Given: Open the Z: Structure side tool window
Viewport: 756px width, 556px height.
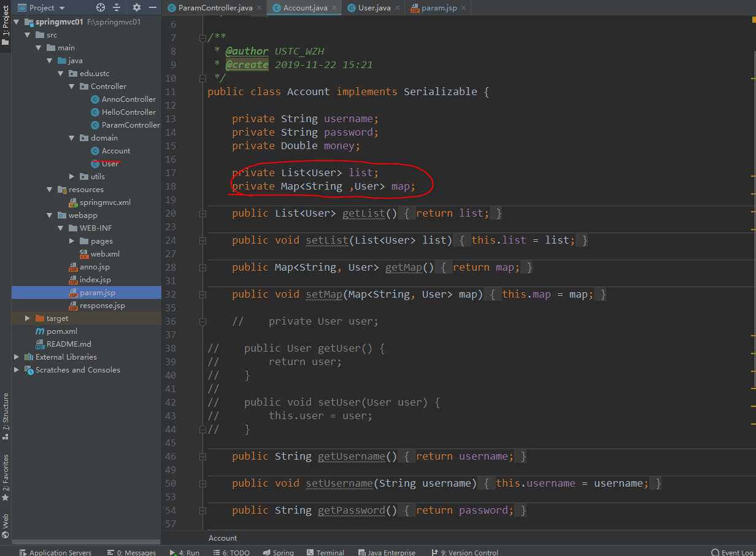Looking at the screenshot, I should click(x=6, y=416).
